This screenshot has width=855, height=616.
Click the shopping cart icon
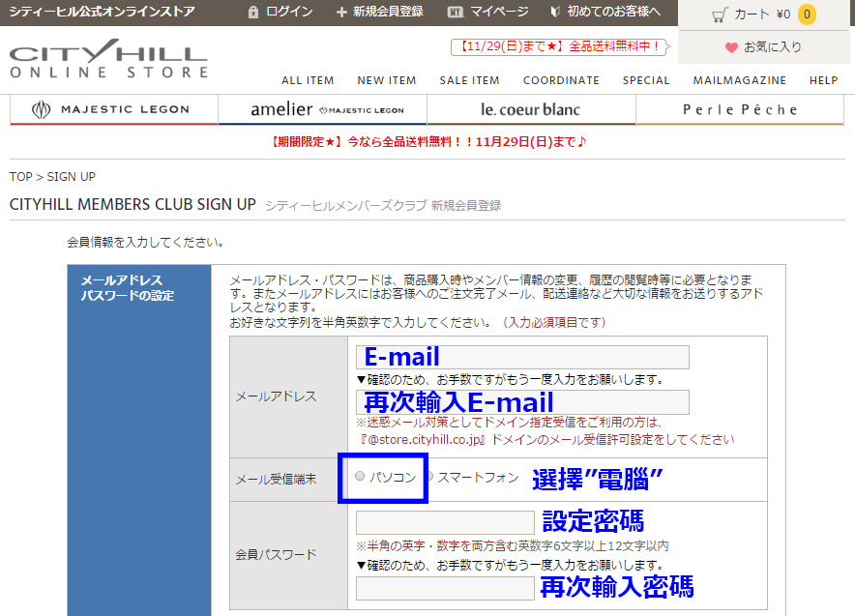point(720,15)
